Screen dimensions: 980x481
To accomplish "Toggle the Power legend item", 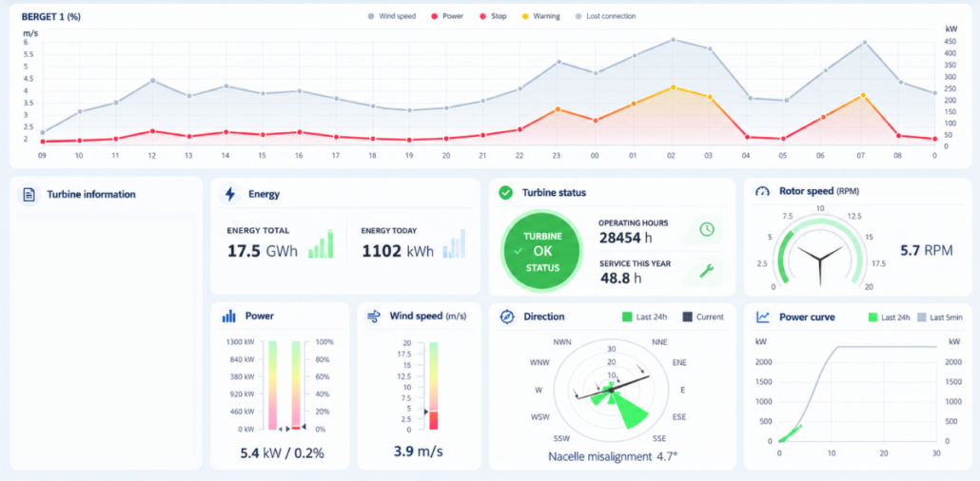I will click(447, 16).
